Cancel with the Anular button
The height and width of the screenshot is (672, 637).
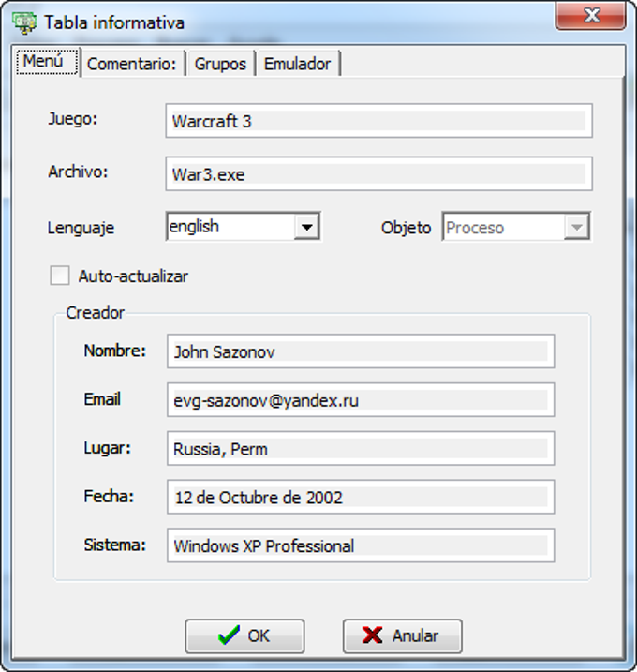[x=402, y=636]
